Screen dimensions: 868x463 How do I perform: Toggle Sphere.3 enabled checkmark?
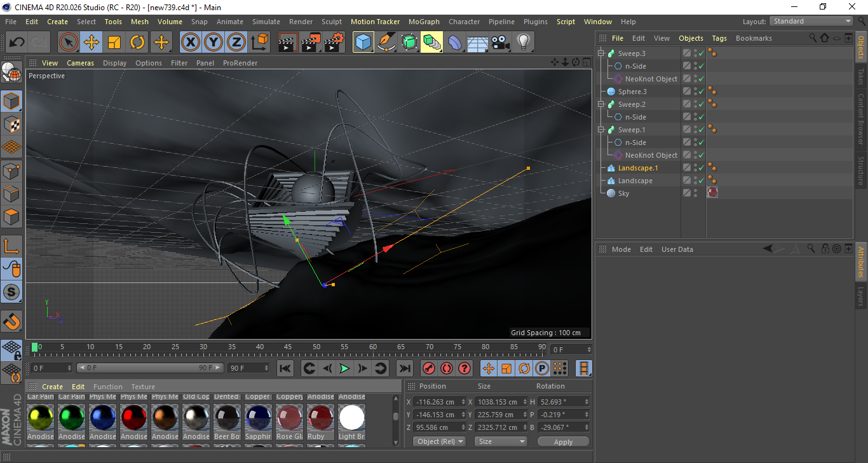701,92
